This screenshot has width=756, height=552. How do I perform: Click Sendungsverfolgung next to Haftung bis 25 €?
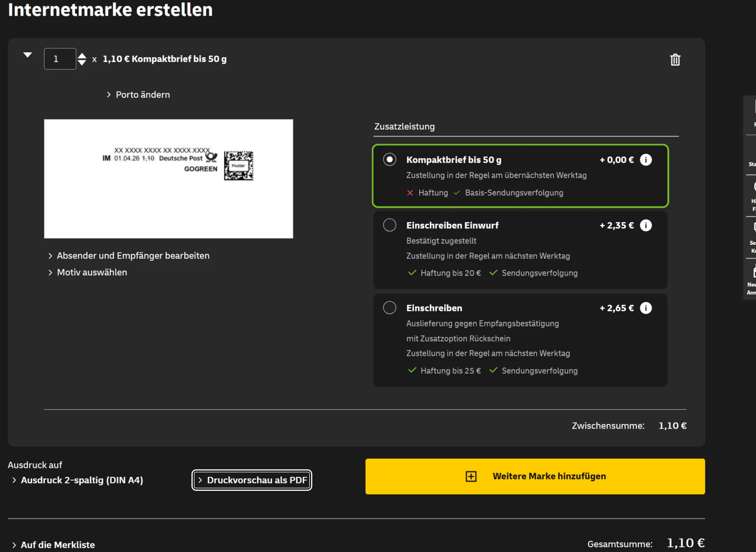(x=540, y=371)
